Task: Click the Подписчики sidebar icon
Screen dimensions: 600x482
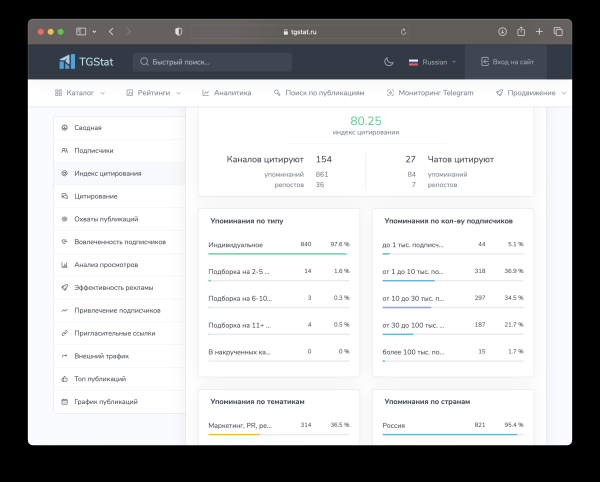Action: click(x=65, y=151)
